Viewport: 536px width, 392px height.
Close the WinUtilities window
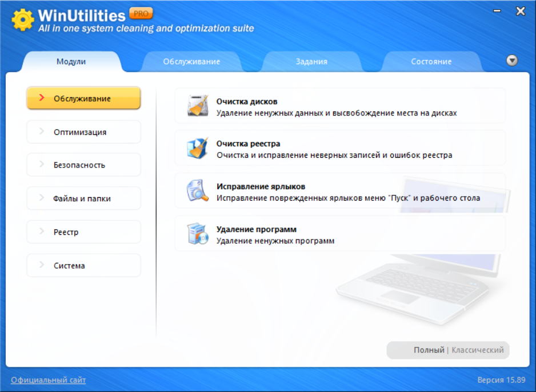[520, 11]
